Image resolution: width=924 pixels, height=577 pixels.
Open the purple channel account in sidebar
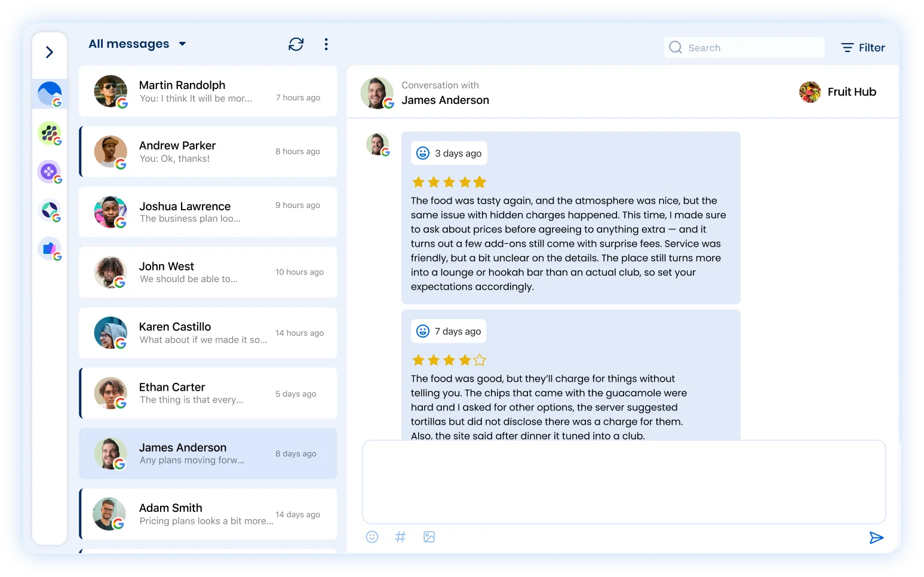click(x=50, y=172)
